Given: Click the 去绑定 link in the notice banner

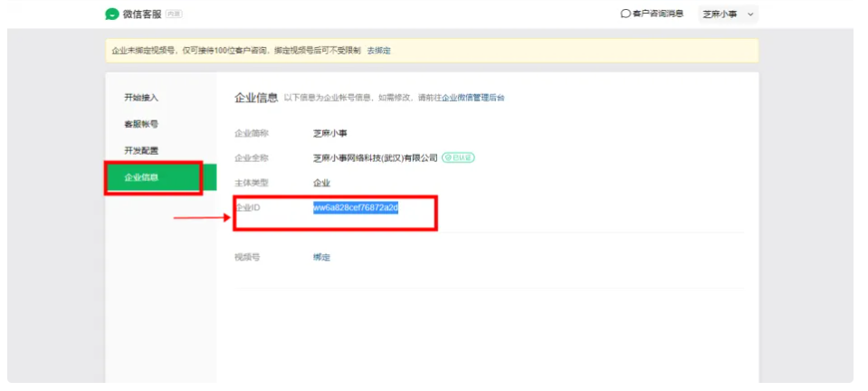Looking at the screenshot, I should 378,51.
